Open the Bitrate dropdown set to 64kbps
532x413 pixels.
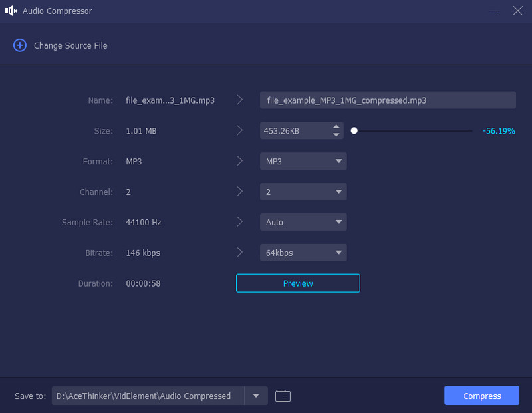pos(303,253)
